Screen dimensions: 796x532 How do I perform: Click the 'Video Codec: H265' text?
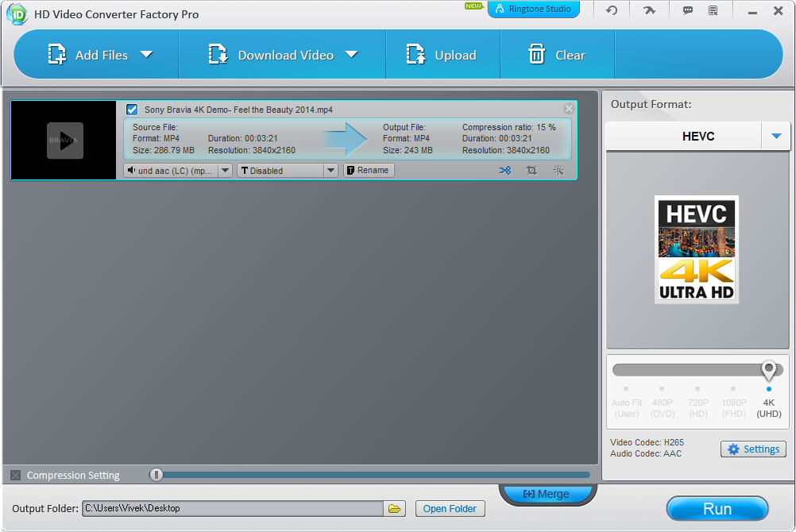(647, 442)
